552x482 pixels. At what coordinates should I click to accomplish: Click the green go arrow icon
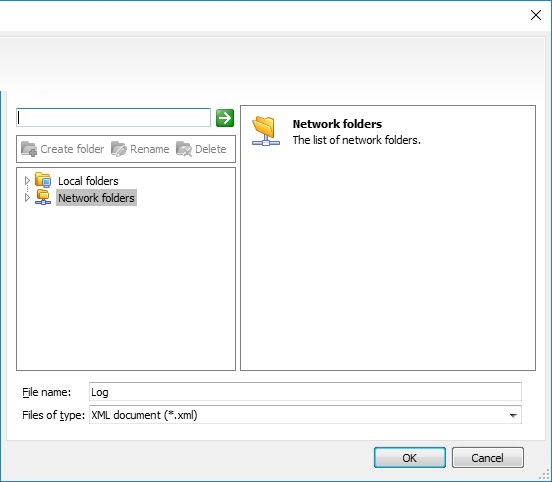pyautogui.click(x=225, y=118)
